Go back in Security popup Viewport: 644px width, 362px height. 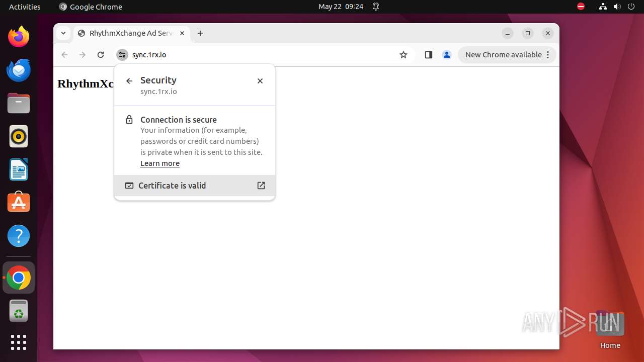129,81
